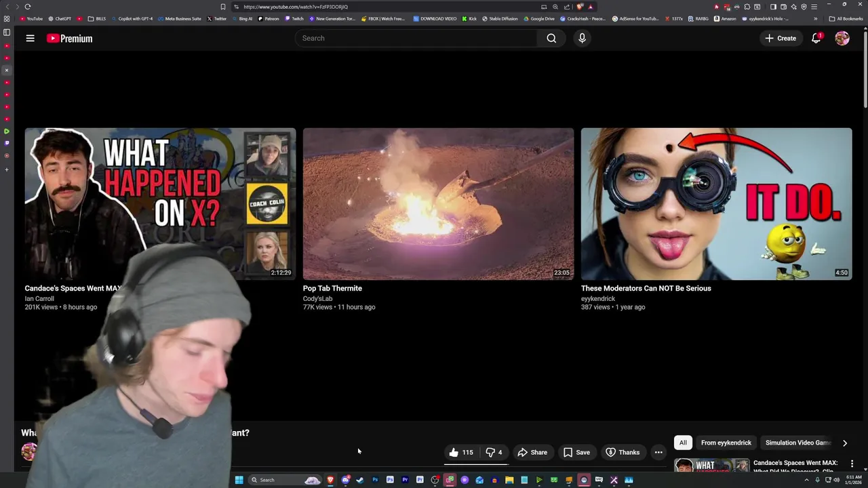Open Pop Tab Thermite video title
Viewport: 868px width, 488px height.
click(x=332, y=288)
